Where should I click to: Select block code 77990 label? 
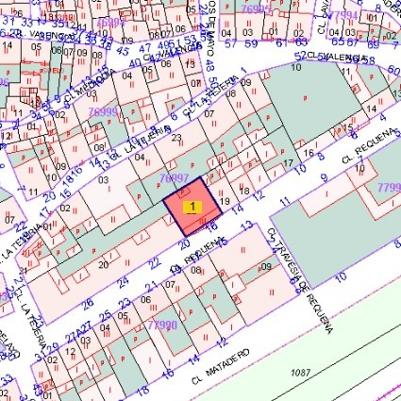pos(163,325)
